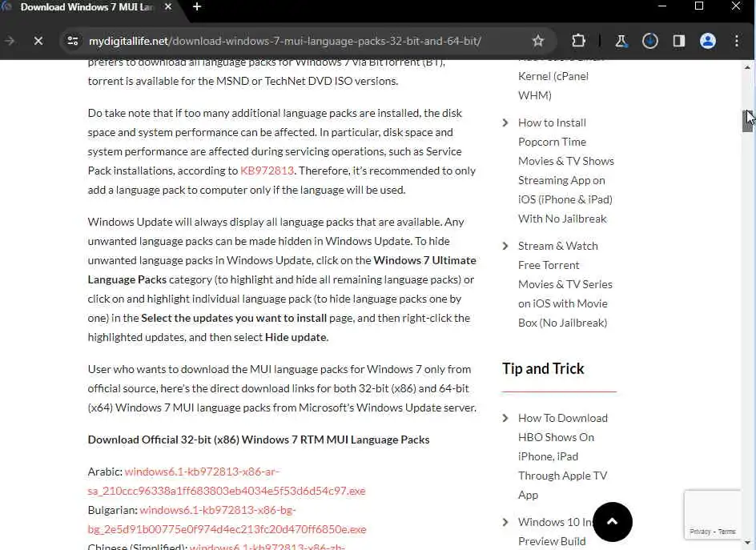
Task: Click reCAPTCHA Terms link
Action: [x=726, y=532]
